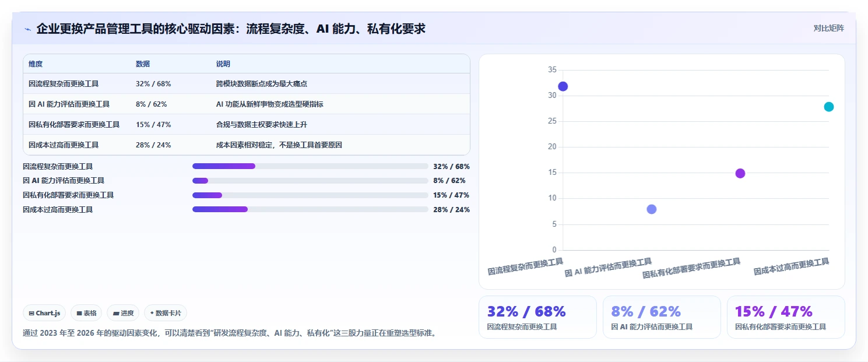The width and height of the screenshot is (868, 362).
Task: Click the progress bar for 因成本过高而更换工具
Action: pyautogui.click(x=310, y=209)
